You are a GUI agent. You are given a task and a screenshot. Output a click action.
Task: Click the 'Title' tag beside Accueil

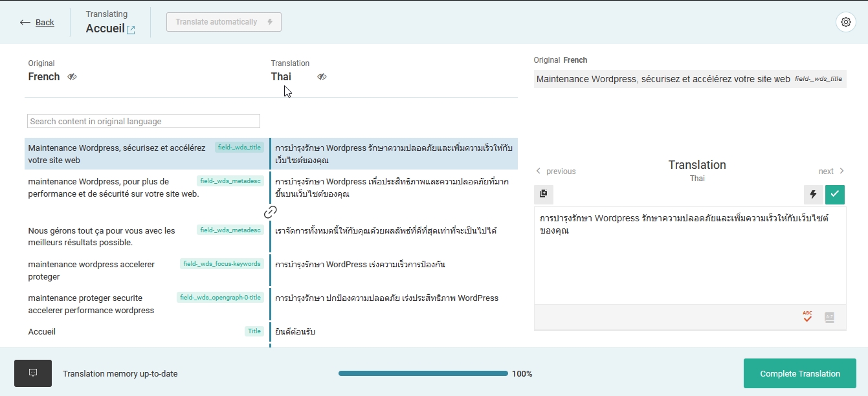[x=254, y=331]
